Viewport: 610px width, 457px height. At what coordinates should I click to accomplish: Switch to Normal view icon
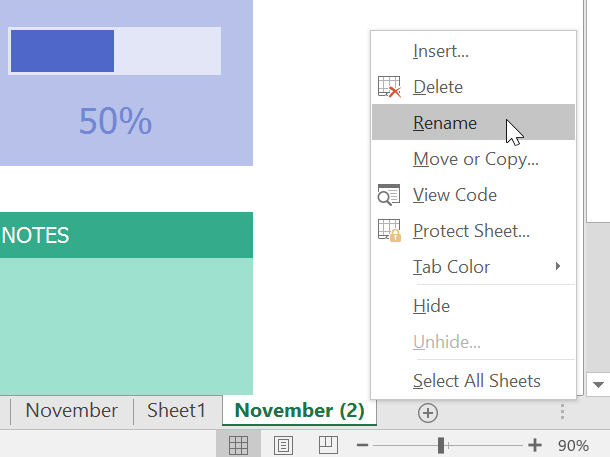238,445
